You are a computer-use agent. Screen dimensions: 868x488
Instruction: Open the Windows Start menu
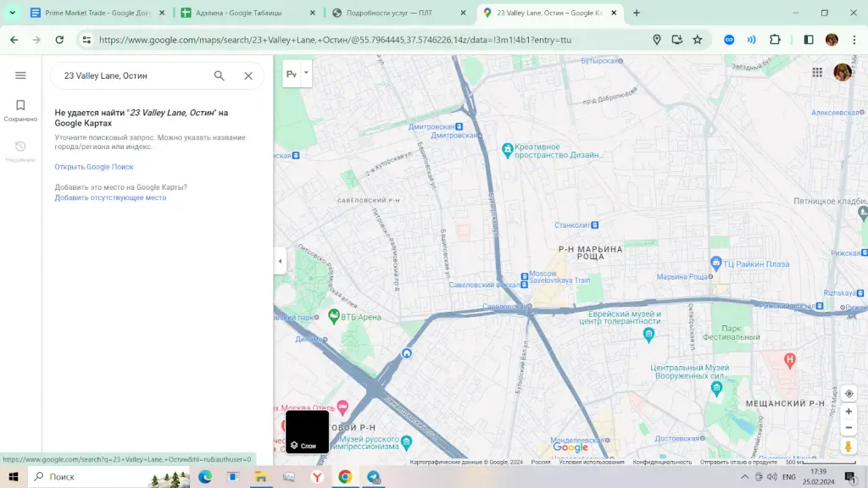click(14, 476)
